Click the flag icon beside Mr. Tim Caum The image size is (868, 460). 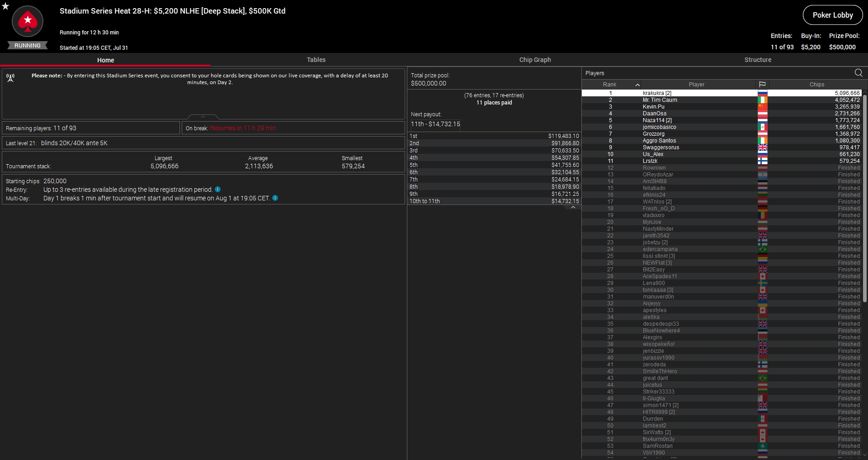pyautogui.click(x=763, y=100)
